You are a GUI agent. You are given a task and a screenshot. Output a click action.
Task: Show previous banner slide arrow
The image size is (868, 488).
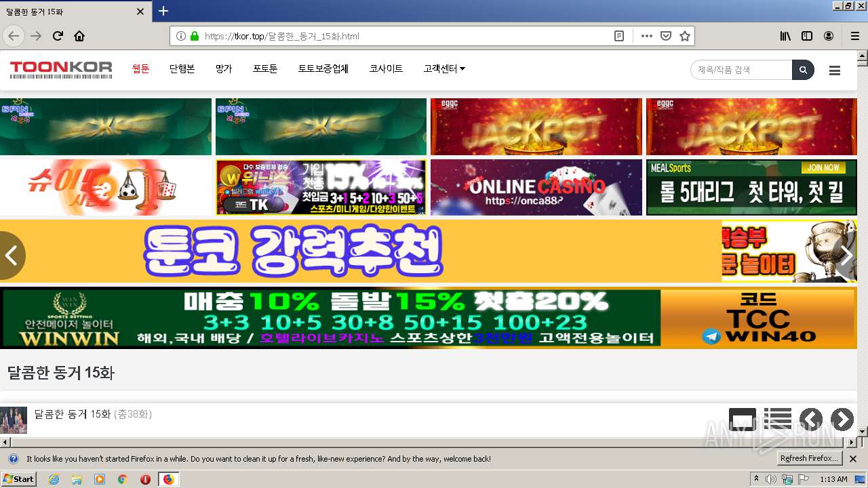pos(11,255)
